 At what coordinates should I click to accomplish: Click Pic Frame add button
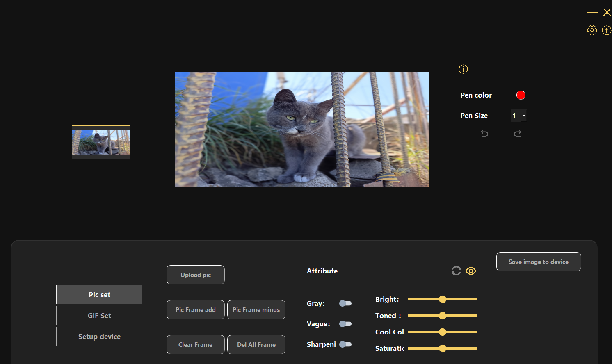click(196, 310)
